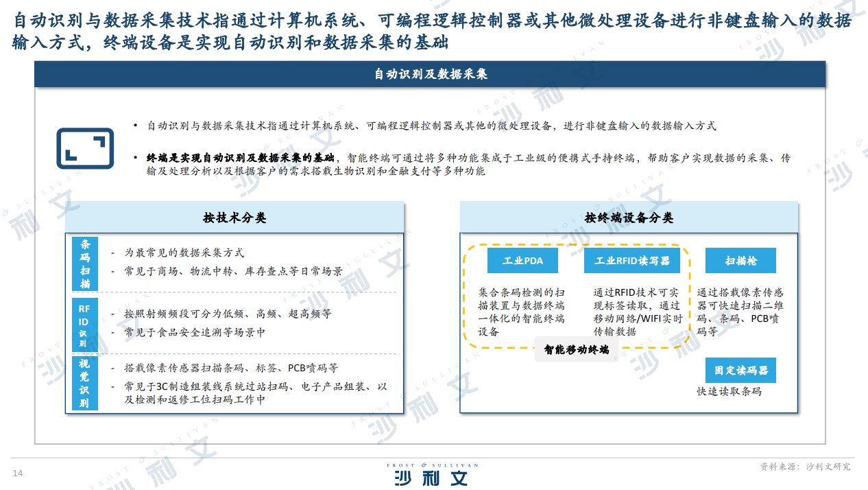Select the 视觉识别 category label
The height and width of the screenshot is (490, 868).
[84, 383]
